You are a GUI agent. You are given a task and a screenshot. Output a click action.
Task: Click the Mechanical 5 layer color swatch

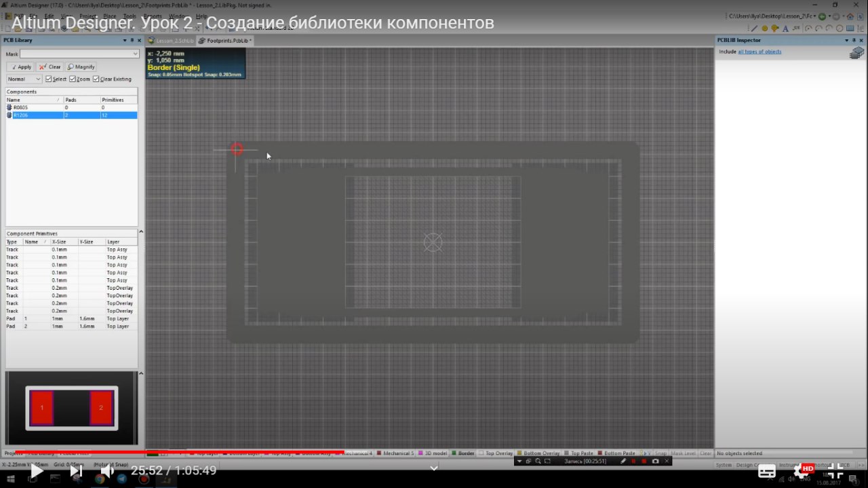[x=379, y=453]
